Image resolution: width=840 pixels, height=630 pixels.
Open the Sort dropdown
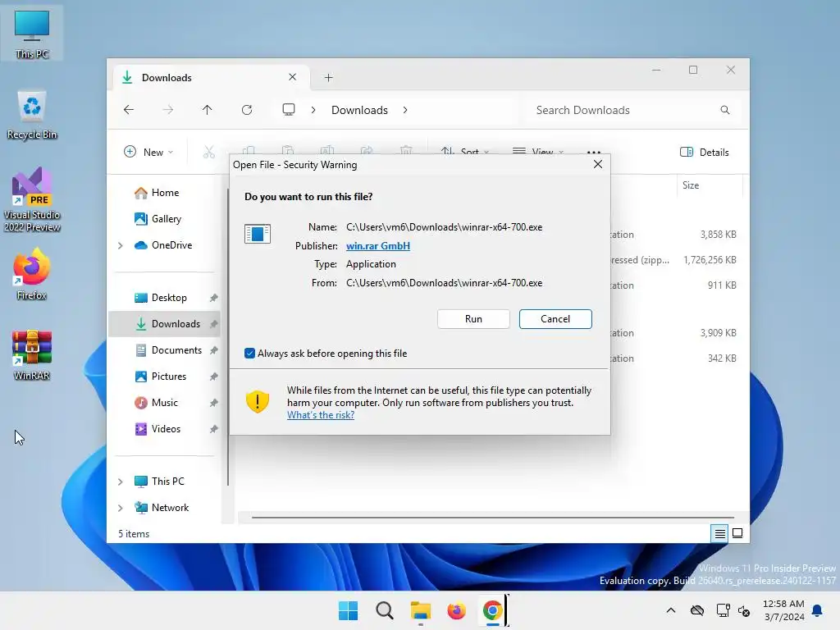(464, 152)
